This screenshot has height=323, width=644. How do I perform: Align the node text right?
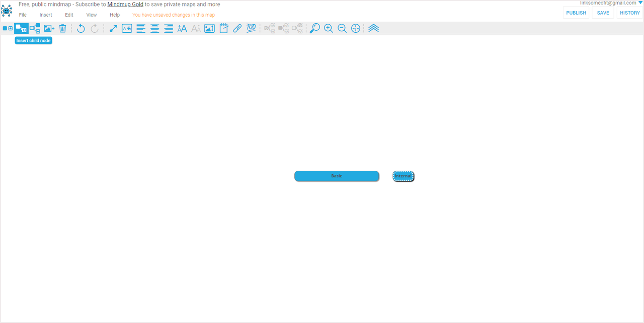[x=169, y=28]
